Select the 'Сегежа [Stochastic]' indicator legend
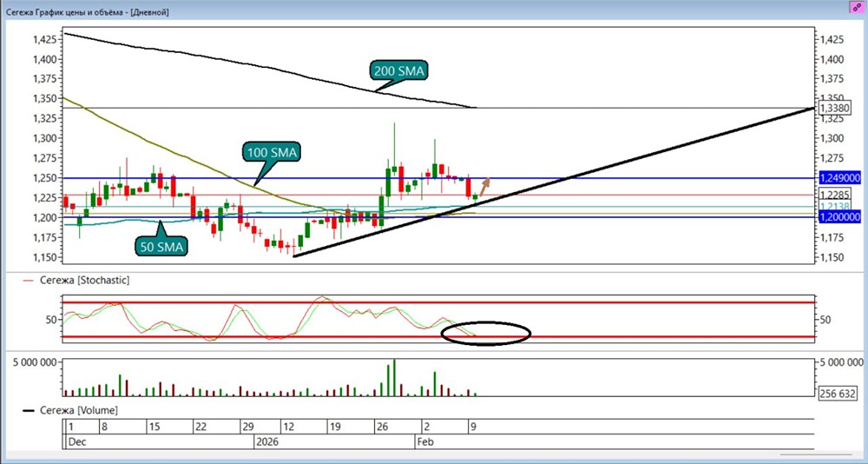868x464 pixels. click(76, 281)
